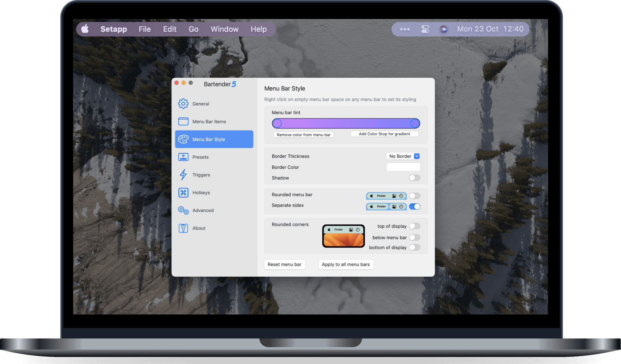This screenshot has width=621, height=364.
Task: Open the Edit menu
Action: pyautogui.click(x=170, y=29)
